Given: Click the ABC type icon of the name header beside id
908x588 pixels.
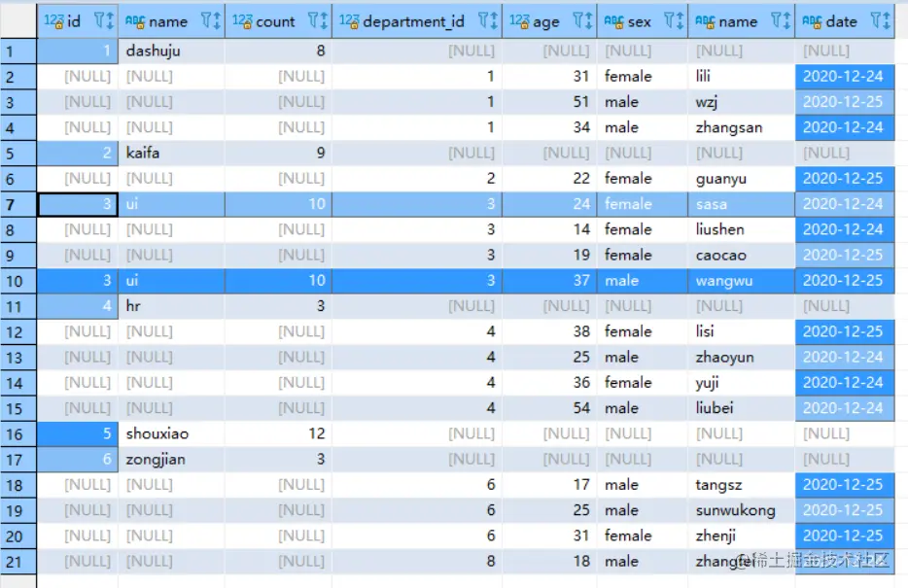Looking at the screenshot, I should click(x=135, y=21).
